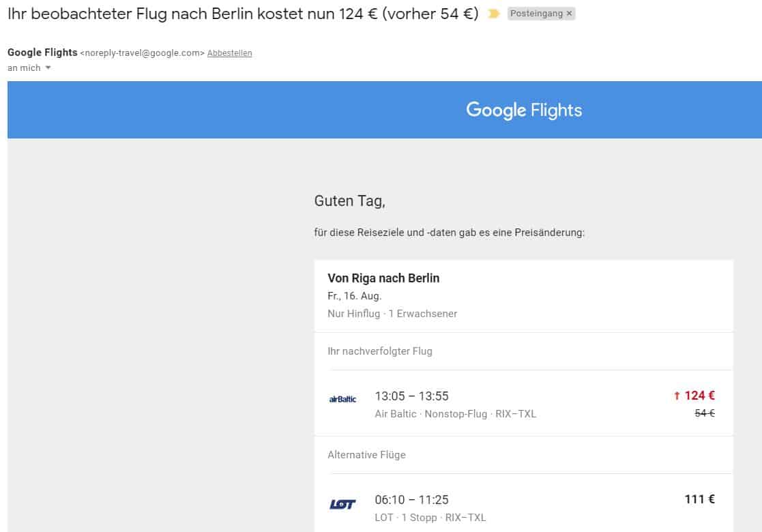
Task: Click the 124 € current price
Action: click(x=699, y=396)
